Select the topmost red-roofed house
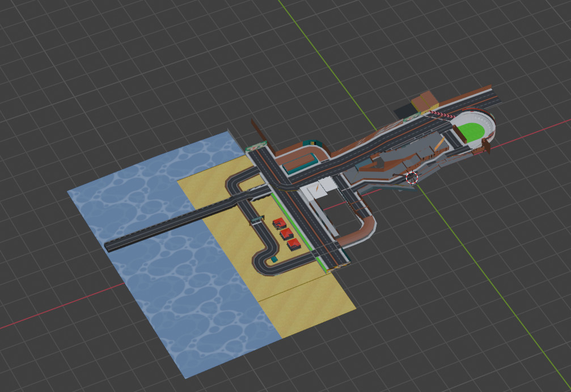This screenshot has height=392, width=571. tap(279, 223)
